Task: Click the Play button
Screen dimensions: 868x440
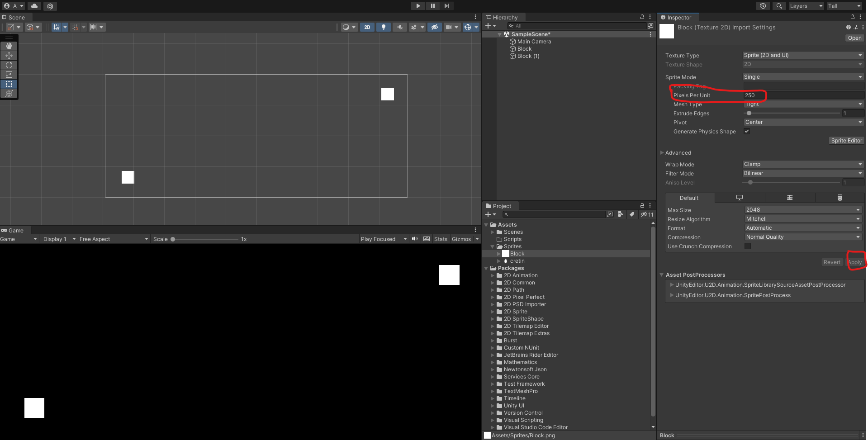Action: [418, 6]
